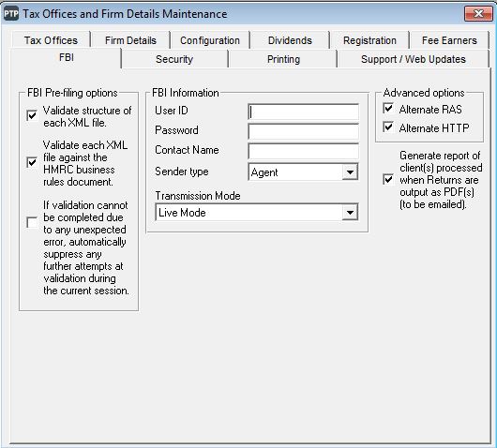This screenshot has height=448, width=497.
Task: Disable the Alternate HTTP option
Action: (x=388, y=127)
